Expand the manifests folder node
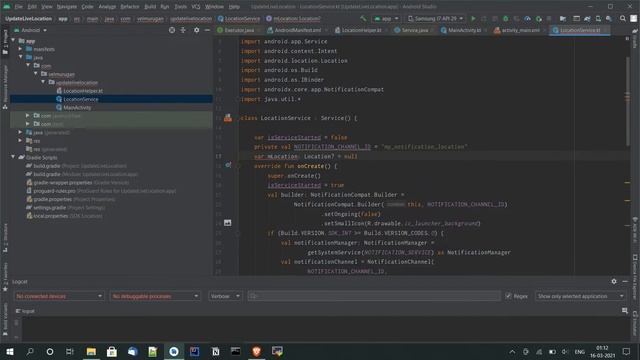The image size is (640, 360). tap(20, 49)
